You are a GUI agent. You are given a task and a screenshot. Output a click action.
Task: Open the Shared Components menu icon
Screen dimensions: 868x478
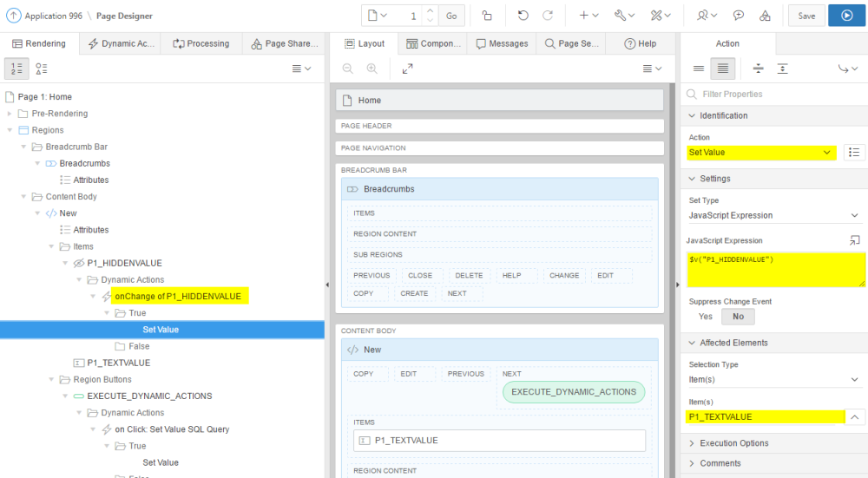coord(661,16)
